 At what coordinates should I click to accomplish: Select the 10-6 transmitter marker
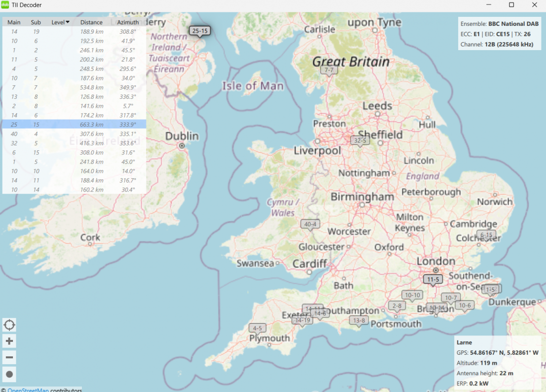(x=465, y=305)
